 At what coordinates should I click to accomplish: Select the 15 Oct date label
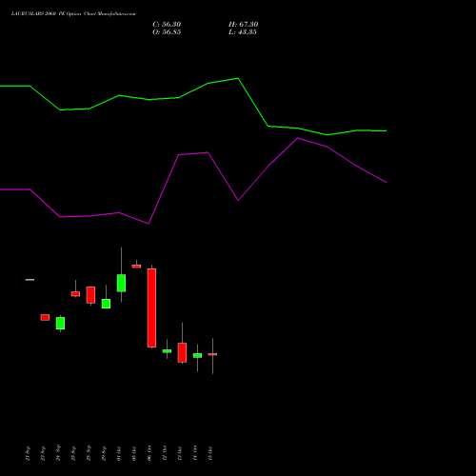210,453
